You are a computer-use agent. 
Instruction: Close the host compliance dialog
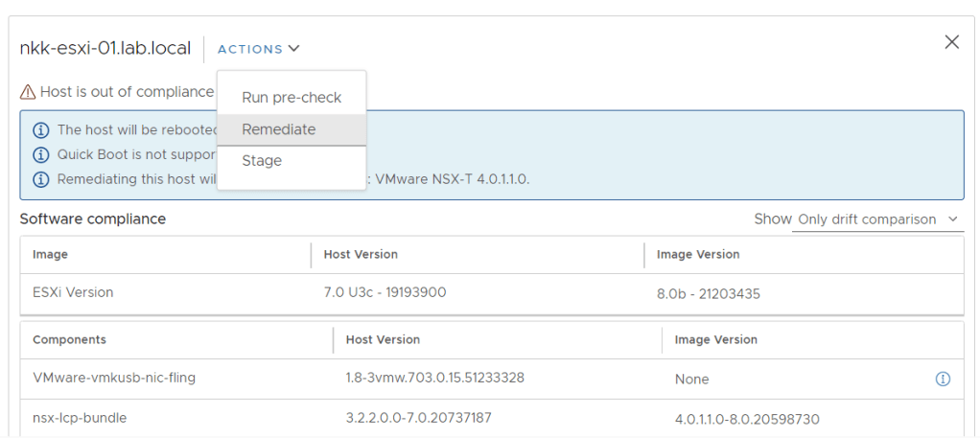tap(951, 42)
